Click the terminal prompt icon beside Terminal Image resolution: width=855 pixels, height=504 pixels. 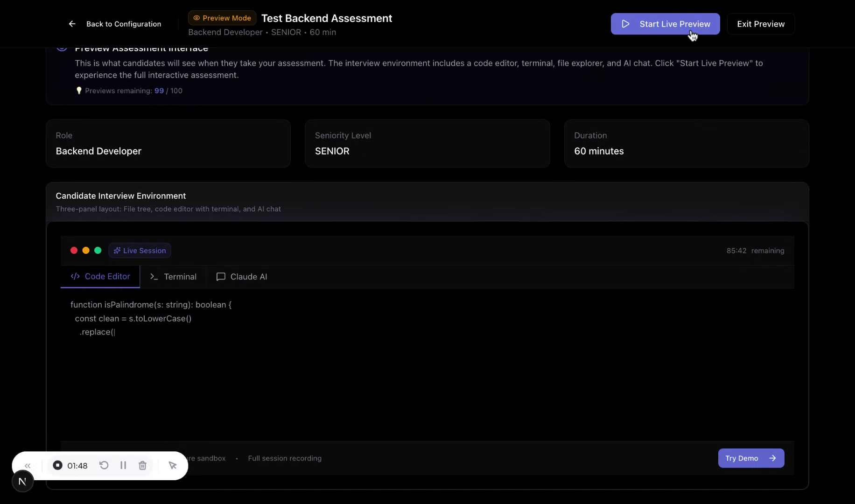[x=154, y=276]
